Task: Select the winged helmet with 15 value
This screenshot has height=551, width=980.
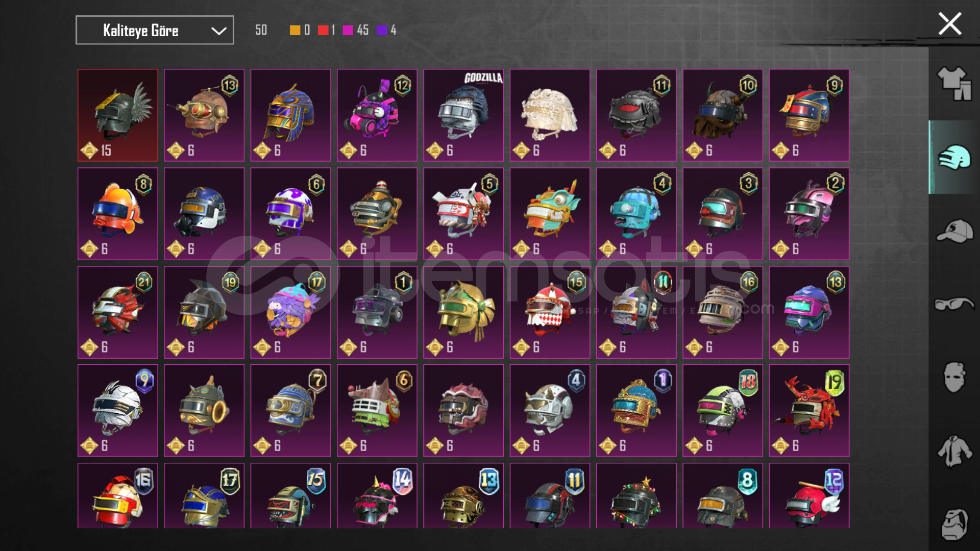Action: coord(118,115)
